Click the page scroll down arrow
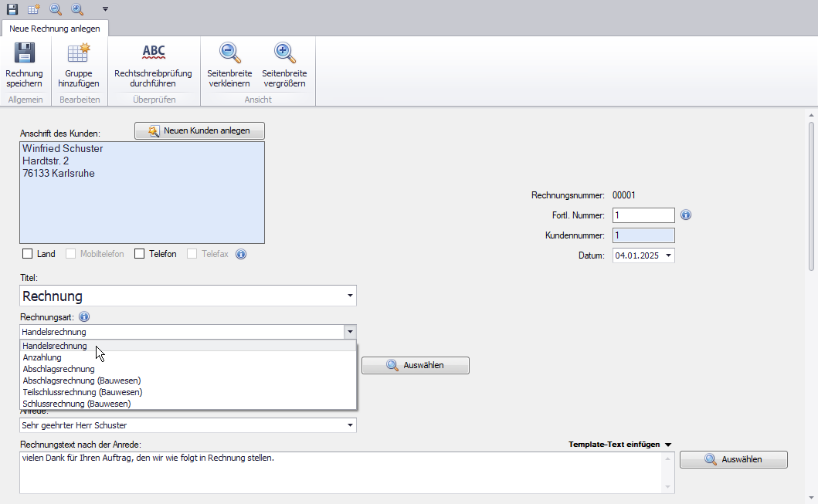Screen dimensions: 818x504 tap(811, 498)
